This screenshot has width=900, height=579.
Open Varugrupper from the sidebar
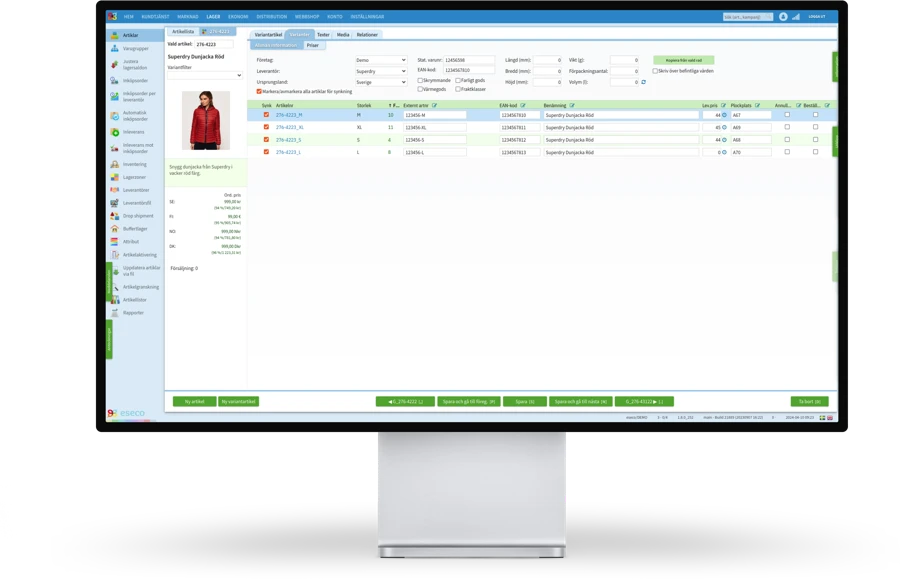coord(135,48)
